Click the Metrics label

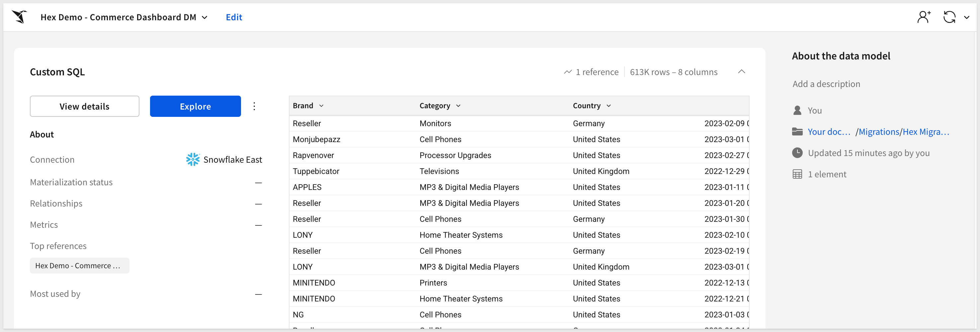(44, 225)
